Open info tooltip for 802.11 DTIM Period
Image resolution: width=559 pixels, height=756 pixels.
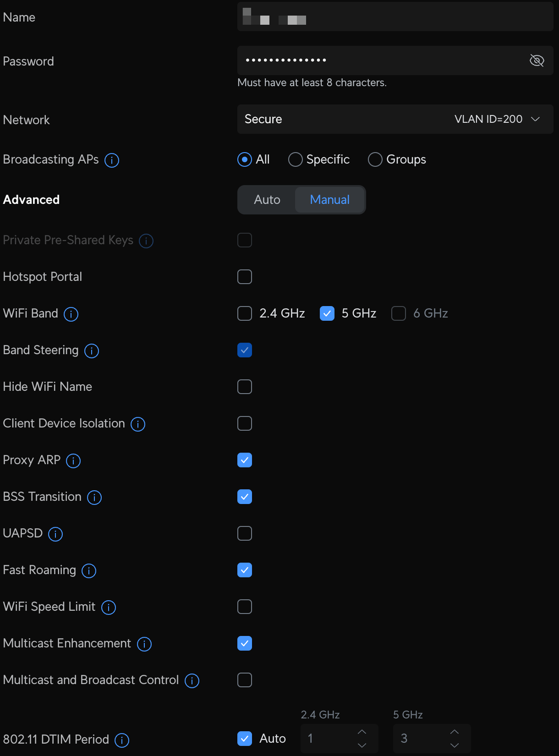coord(122,740)
